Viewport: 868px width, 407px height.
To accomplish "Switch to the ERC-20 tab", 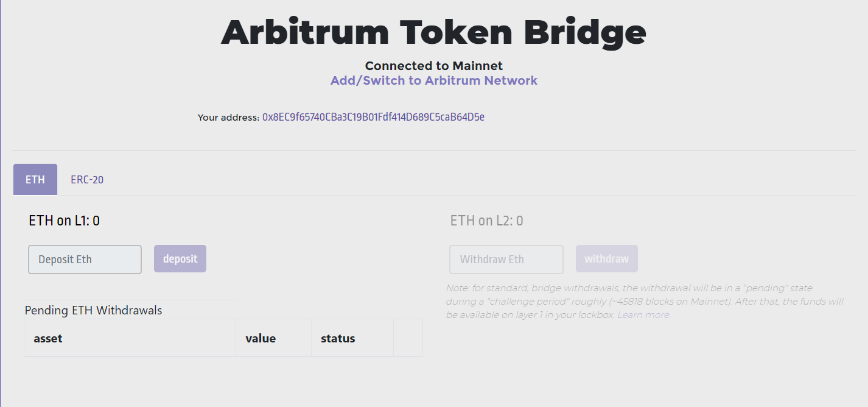I will [87, 180].
